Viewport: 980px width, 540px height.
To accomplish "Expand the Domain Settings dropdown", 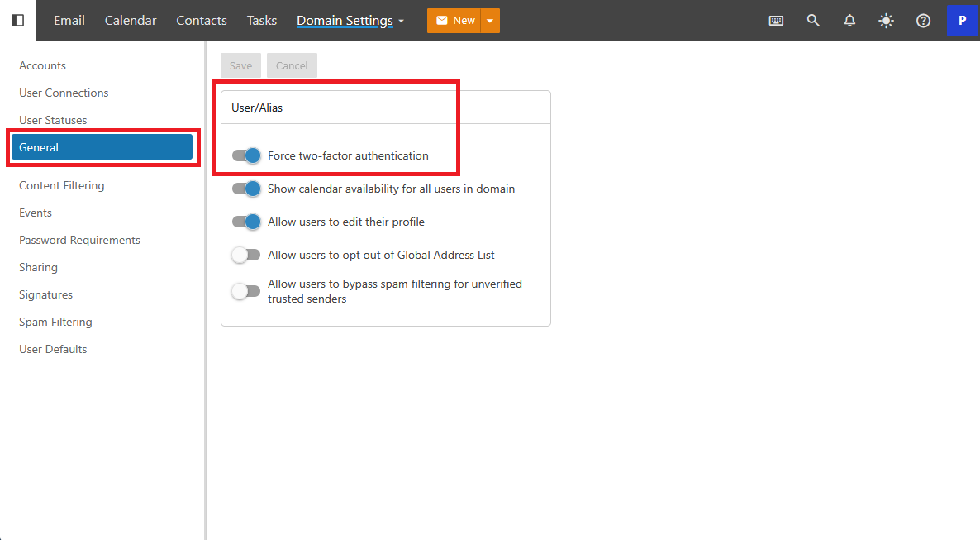I will point(350,21).
